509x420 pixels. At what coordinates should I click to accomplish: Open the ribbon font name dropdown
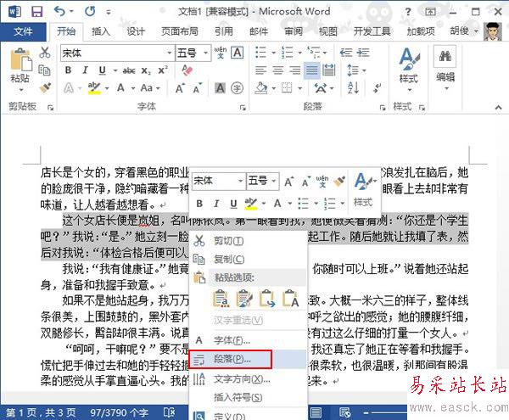(169, 53)
